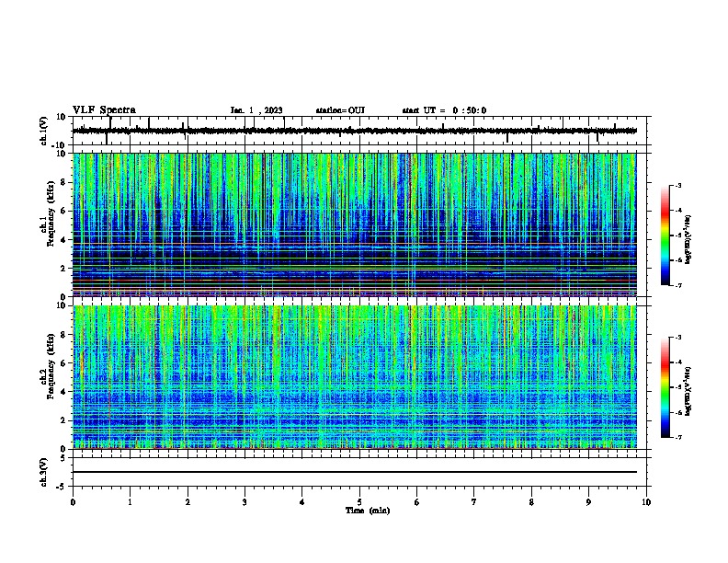This screenshot has width=728, height=563.
Task: Click the 8 kHz tick on ch.1 spectrogram
Action: pos(63,182)
